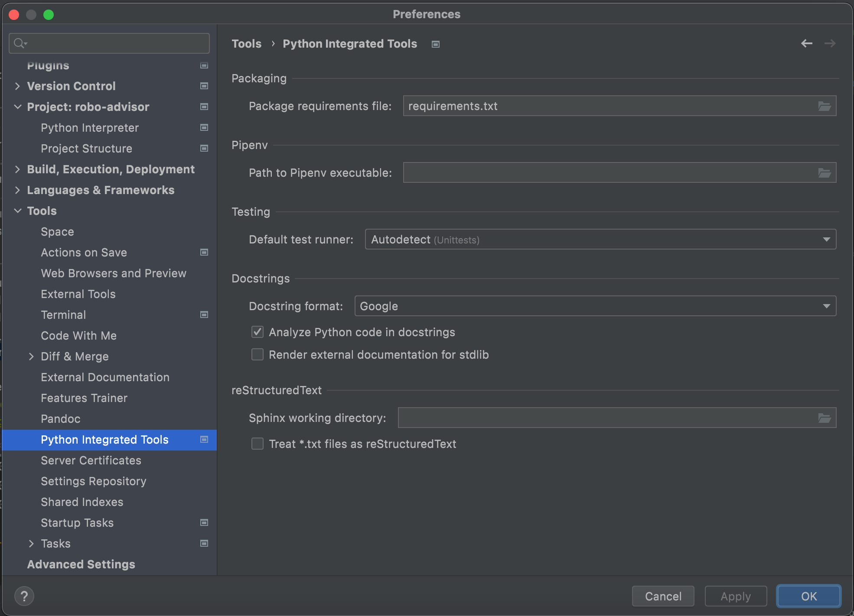This screenshot has height=616, width=854.
Task: Click folder icon for Package requirements file
Action: (824, 106)
